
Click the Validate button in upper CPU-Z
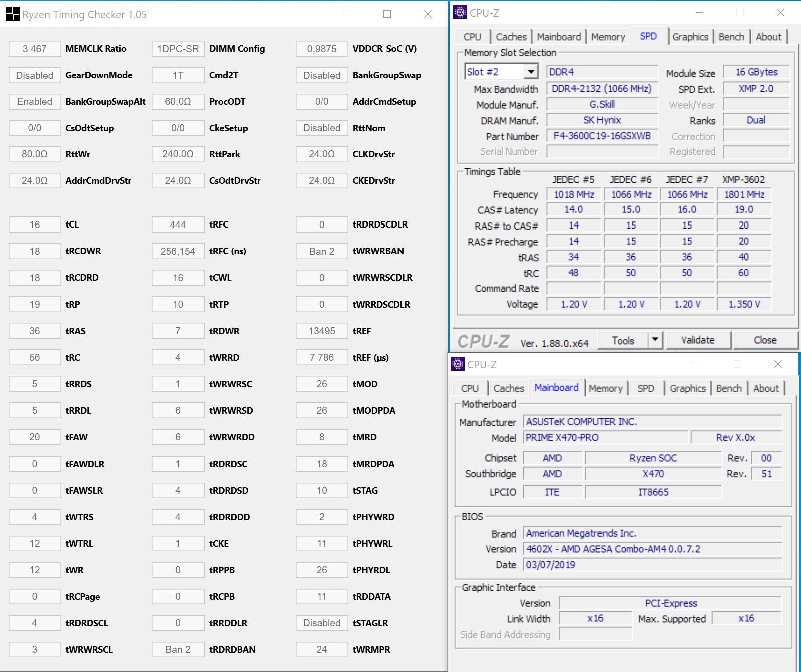pos(697,340)
